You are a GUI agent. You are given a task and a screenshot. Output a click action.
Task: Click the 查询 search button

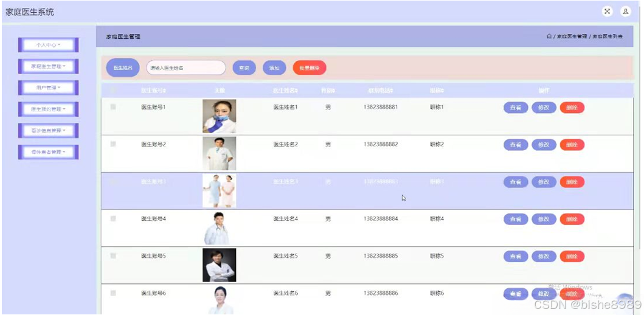click(x=244, y=67)
